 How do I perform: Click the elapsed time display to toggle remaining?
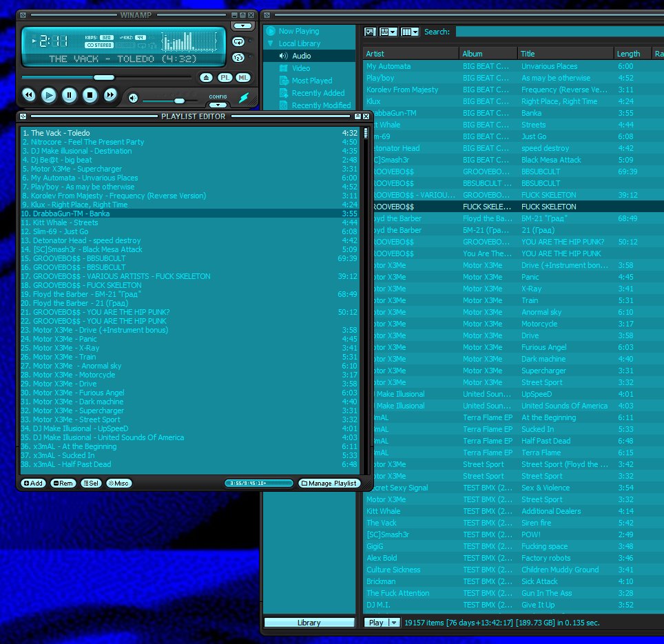(x=53, y=41)
